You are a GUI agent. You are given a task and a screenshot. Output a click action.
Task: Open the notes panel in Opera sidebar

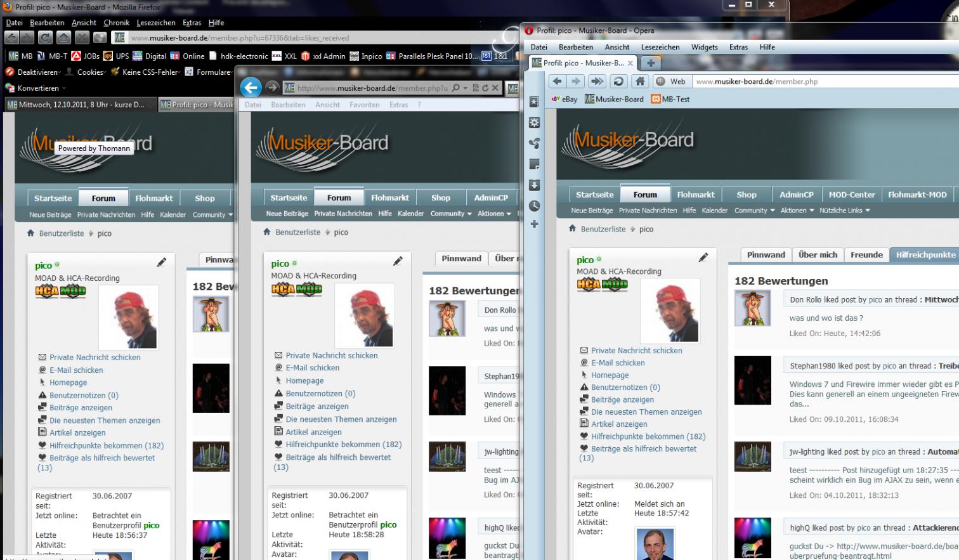(534, 164)
